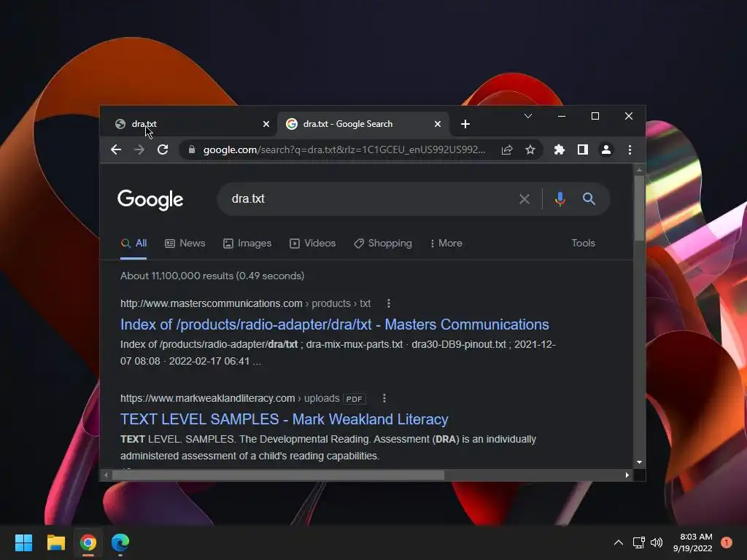Click the horizontal scroll right arrow
The height and width of the screenshot is (560, 747).
(x=627, y=475)
